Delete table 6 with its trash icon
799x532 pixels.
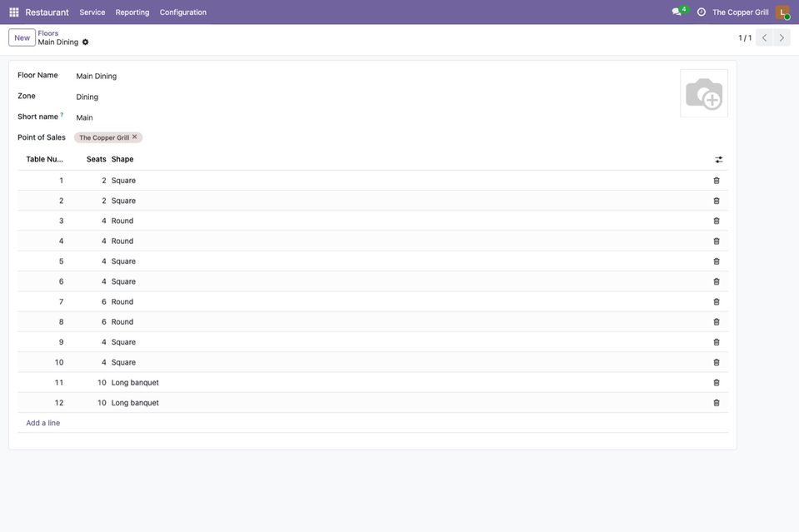[x=717, y=281]
